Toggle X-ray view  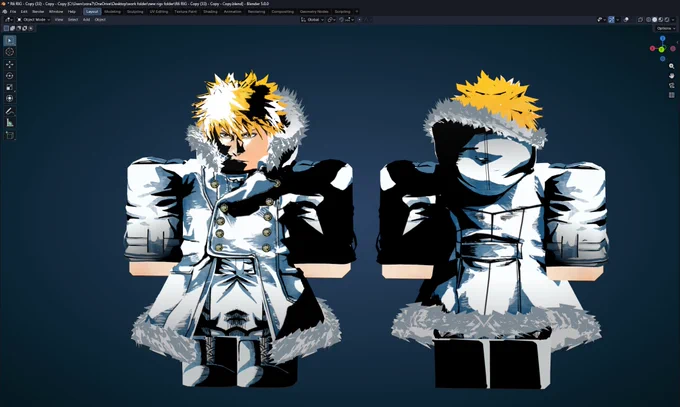click(x=640, y=20)
